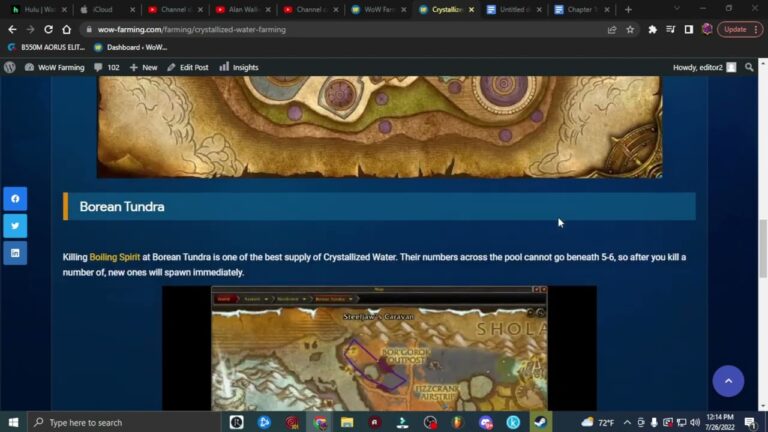Share post on Facebook
Screen dimensions: 768x432
pyautogui.click(x=15, y=199)
